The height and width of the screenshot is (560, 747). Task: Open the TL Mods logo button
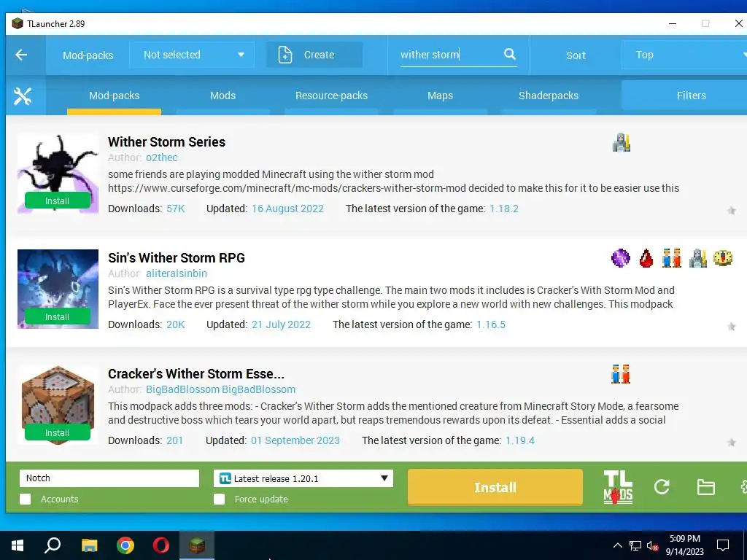(x=618, y=486)
